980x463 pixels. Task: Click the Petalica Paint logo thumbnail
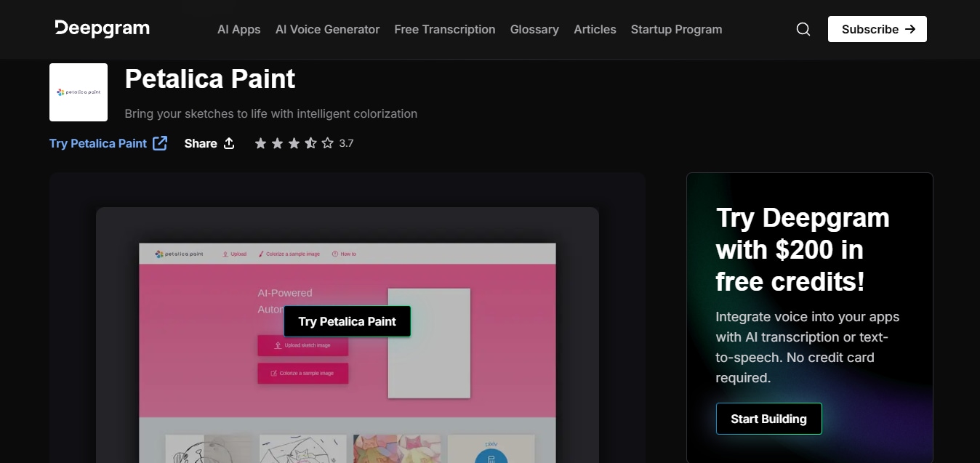(x=79, y=92)
